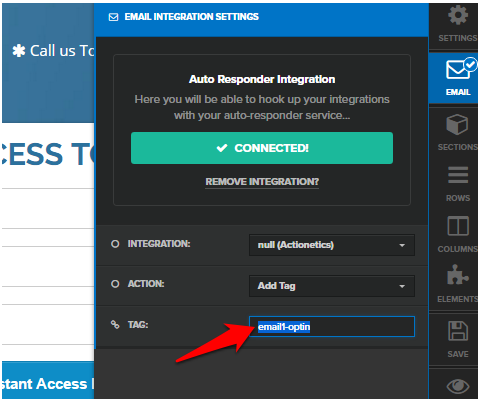481x405 pixels.
Task: Click the Auto Responder Integration heading
Action: (262, 79)
